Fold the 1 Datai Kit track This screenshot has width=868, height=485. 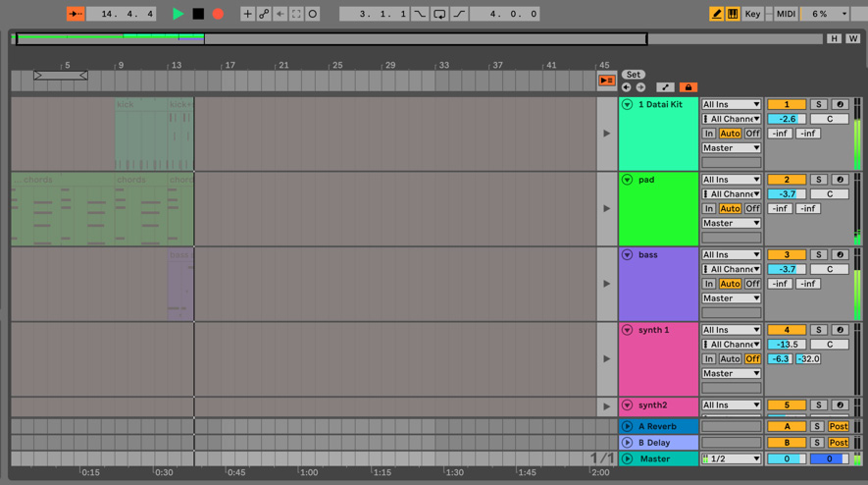click(627, 104)
